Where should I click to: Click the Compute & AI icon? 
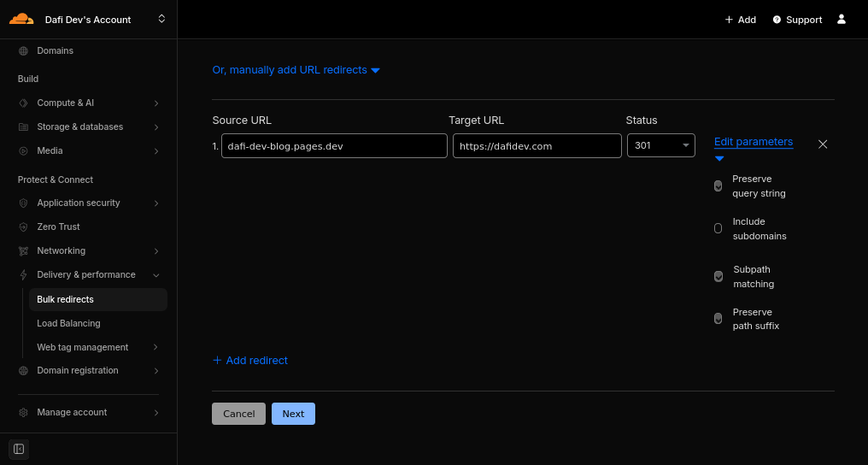coord(23,103)
